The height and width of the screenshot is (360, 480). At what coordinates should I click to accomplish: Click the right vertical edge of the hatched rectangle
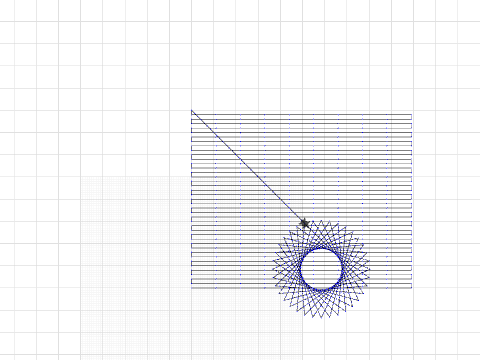pyautogui.click(x=412, y=200)
